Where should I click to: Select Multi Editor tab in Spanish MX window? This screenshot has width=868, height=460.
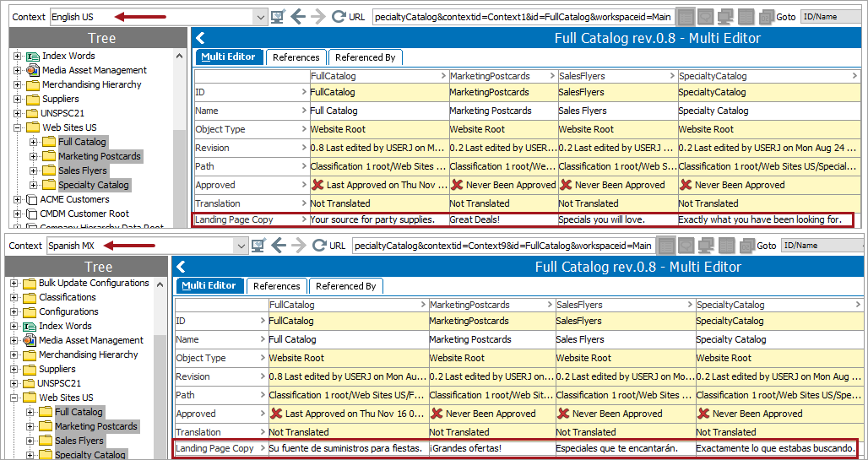click(x=209, y=285)
